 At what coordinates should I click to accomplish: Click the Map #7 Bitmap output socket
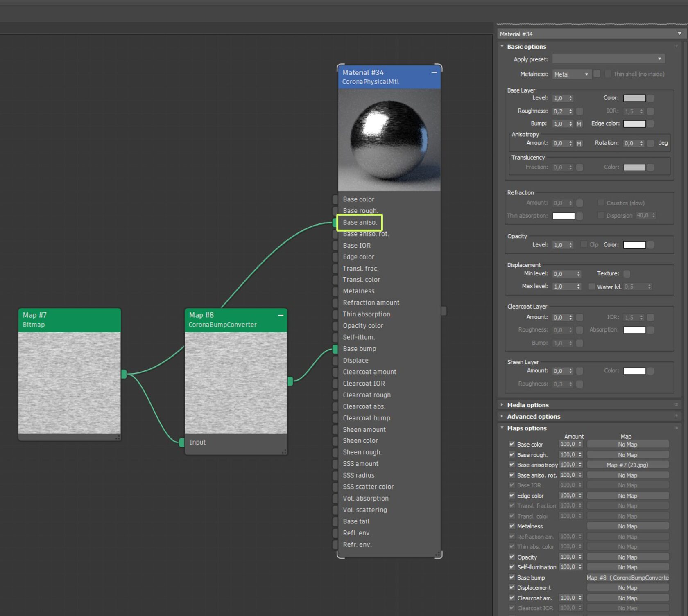124,374
